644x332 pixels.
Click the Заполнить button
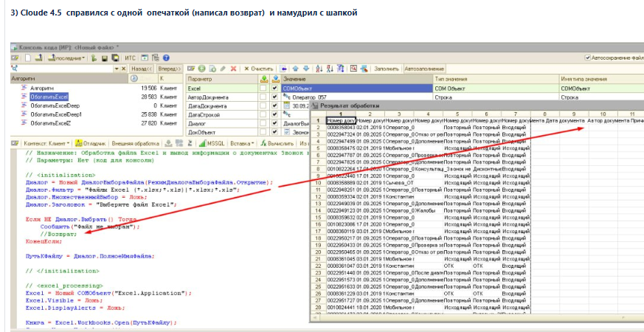386,69
